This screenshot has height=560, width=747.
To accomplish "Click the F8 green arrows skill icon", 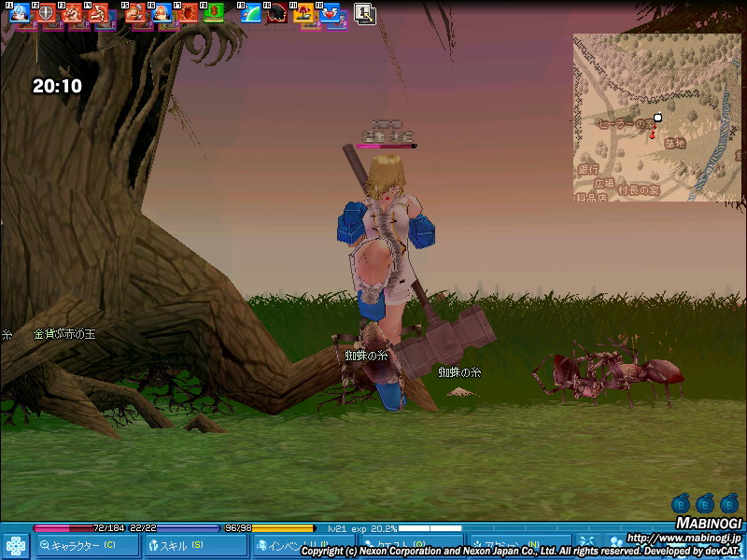I will click(x=214, y=13).
